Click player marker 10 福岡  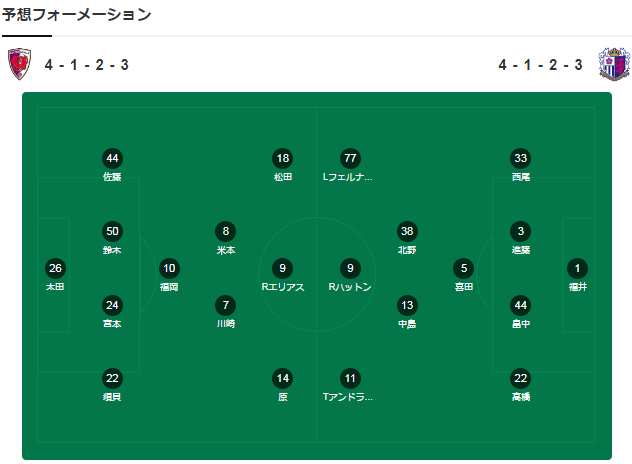click(x=169, y=268)
